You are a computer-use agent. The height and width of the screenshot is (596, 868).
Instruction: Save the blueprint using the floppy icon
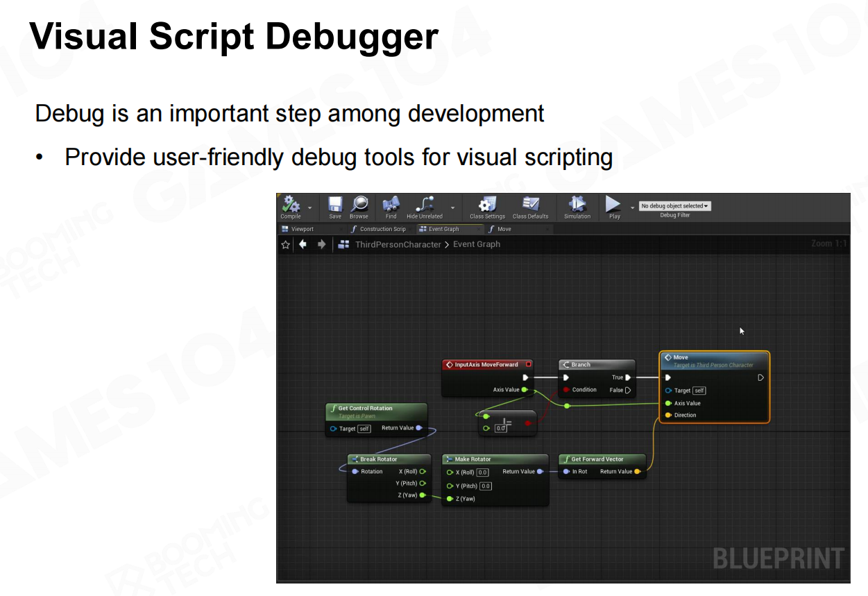pyautogui.click(x=335, y=205)
